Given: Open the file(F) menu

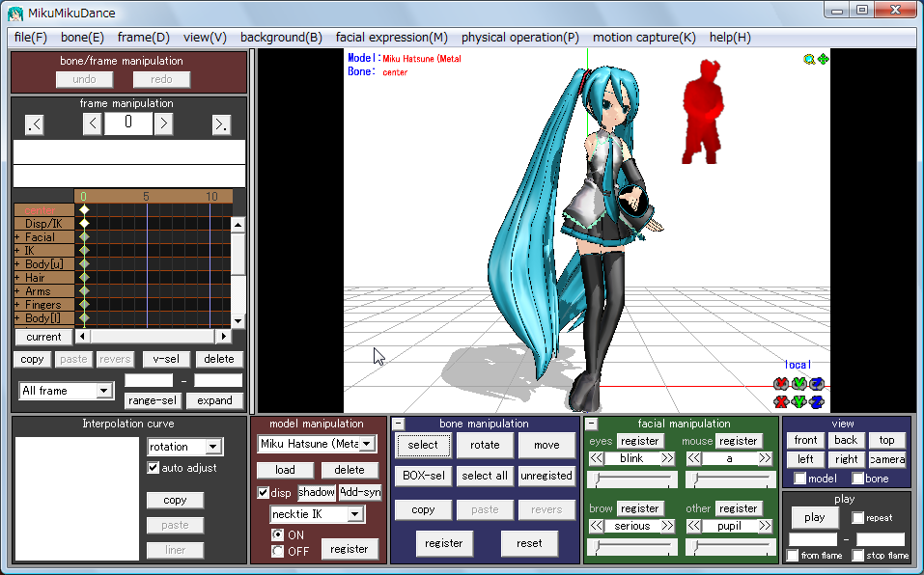Looking at the screenshot, I should click(x=31, y=37).
